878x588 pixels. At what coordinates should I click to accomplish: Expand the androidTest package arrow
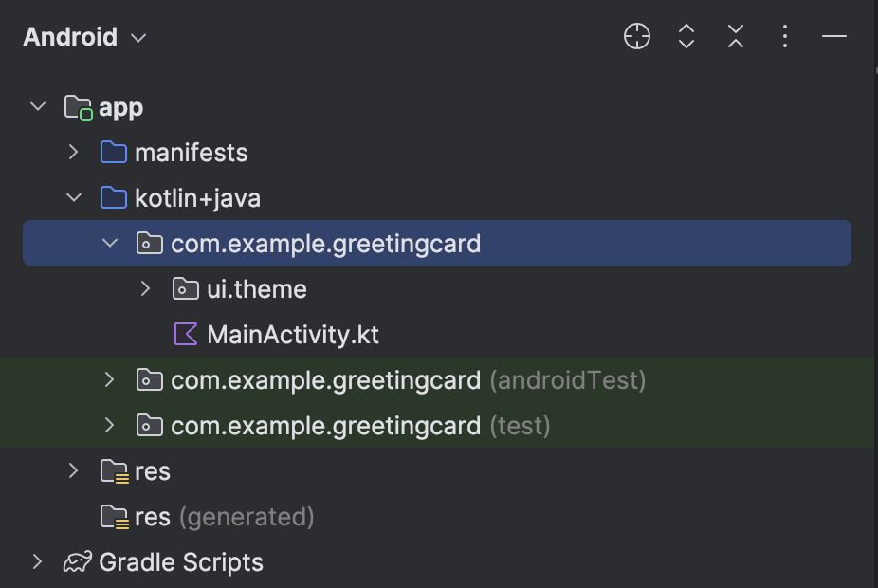point(110,380)
